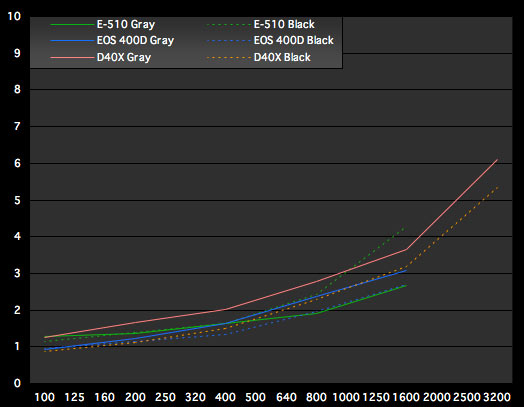Click the x-axis ISO label 1250
524x407 pixels.
tap(376, 397)
